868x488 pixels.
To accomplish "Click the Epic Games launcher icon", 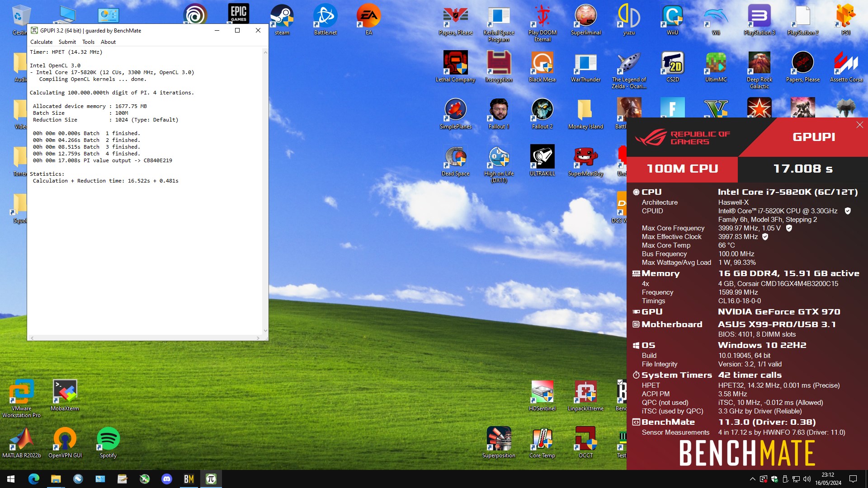I will (238, 14).
